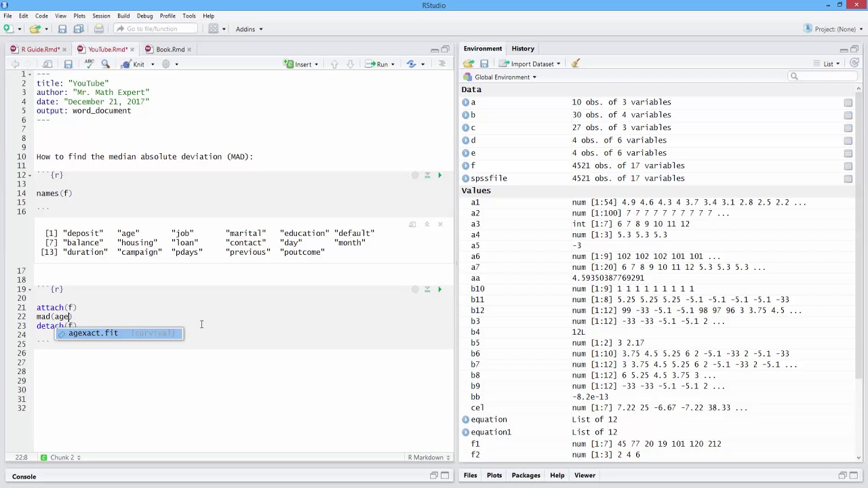Open the Viewer tab
This screenshot has height=488, width=868.
585,475
